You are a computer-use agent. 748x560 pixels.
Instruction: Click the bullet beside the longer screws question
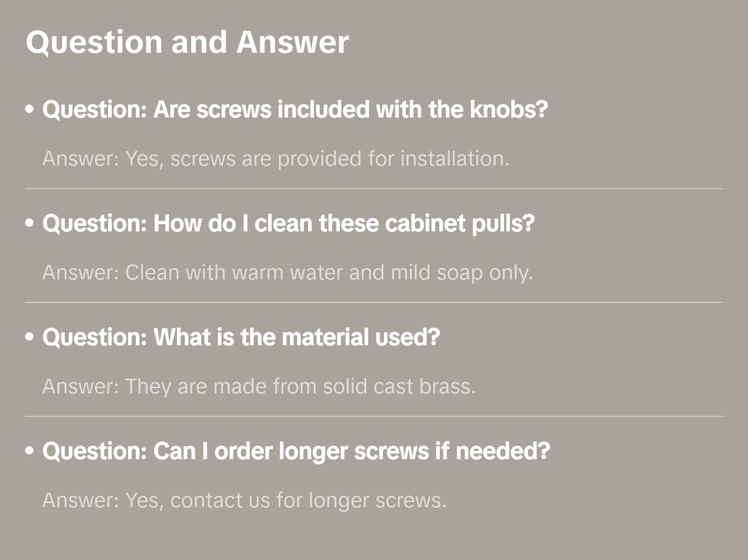pyautogui.click(x=30, y=451)
